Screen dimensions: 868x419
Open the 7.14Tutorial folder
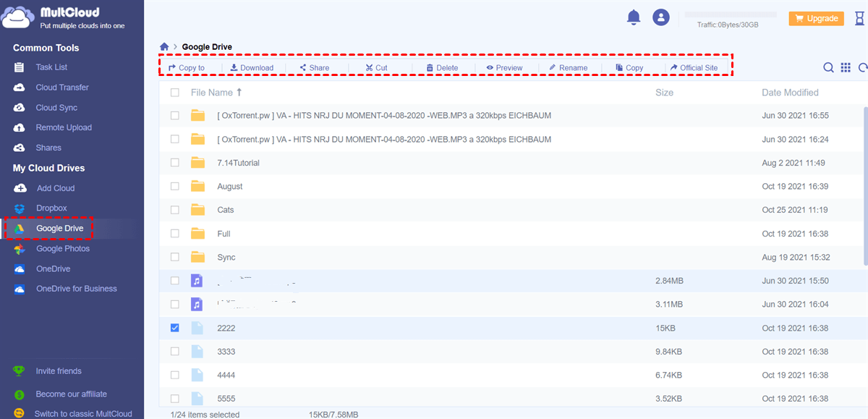(238, 163)
